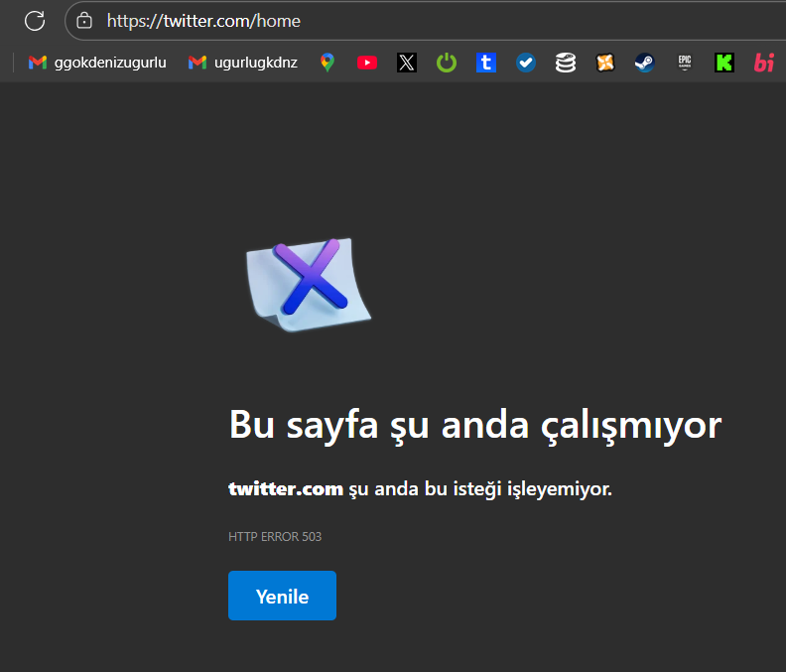Open the blue 't' bookmark icon
The image size is (786, 672).
pos(485,63)
